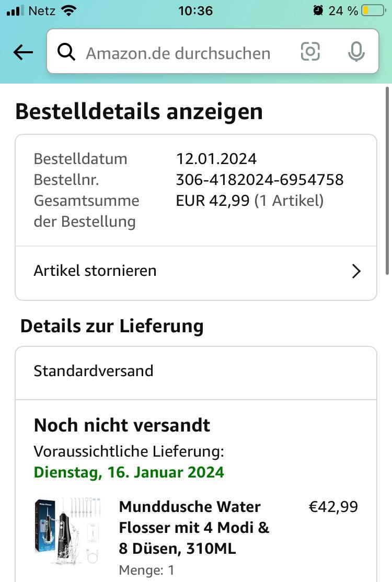The height and width of the screenshot is (582, 392).
Task: Tap the delivery date Dienstag, 16. Januar 2024
Action: (x=129, y=472)
